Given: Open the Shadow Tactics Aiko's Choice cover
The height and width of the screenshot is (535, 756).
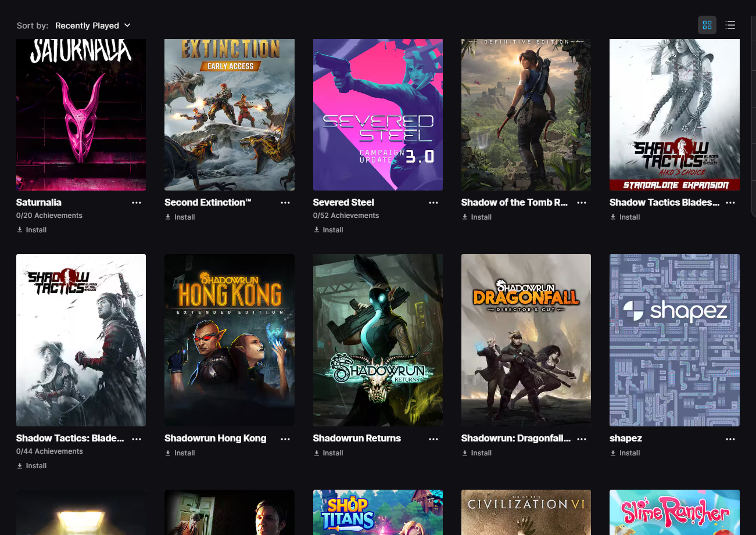Looking at the screenshot, I should pos(675,114).
